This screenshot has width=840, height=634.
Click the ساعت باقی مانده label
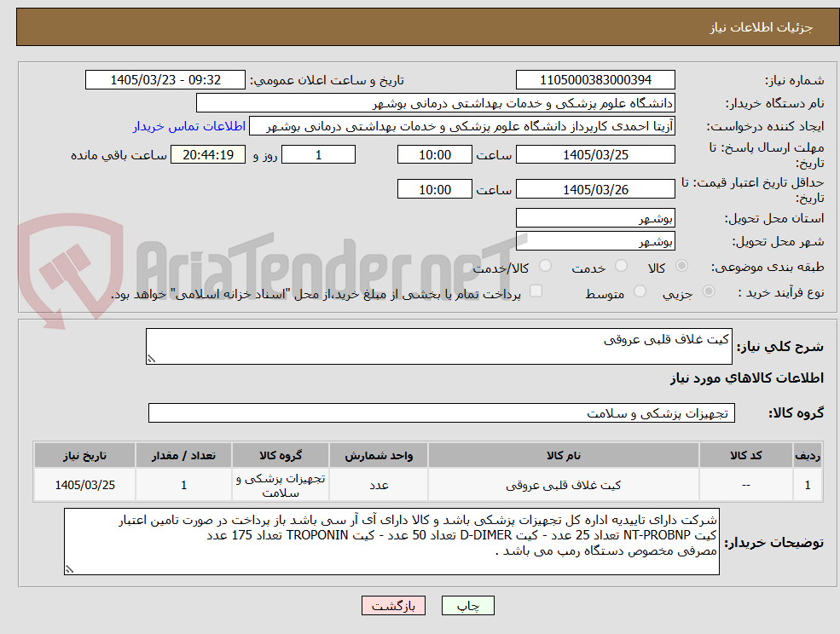pyautogui.click(x=119, y=155)
